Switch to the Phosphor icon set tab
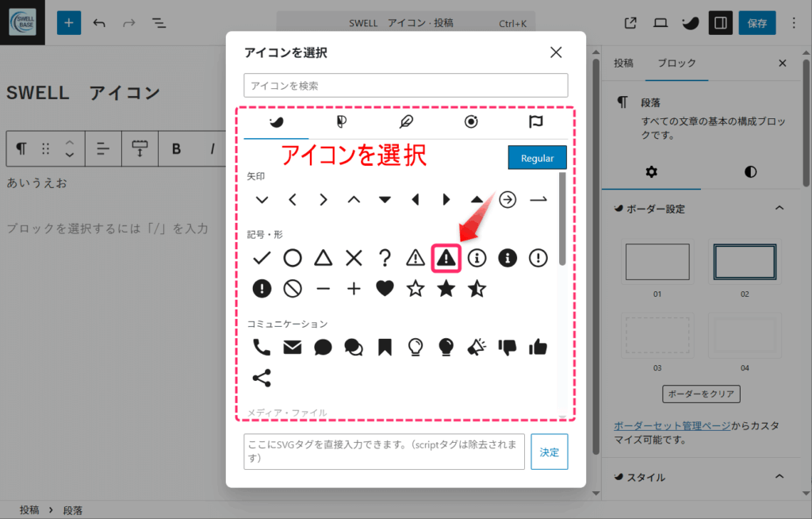 (x=341, y=122)
